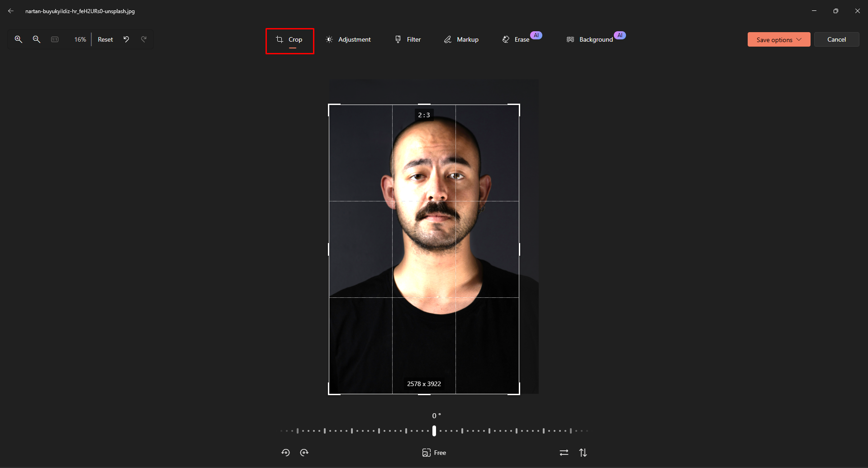Flip the image horizontally
The width and height of the screenshot is (868, 468).
point(564,452)
